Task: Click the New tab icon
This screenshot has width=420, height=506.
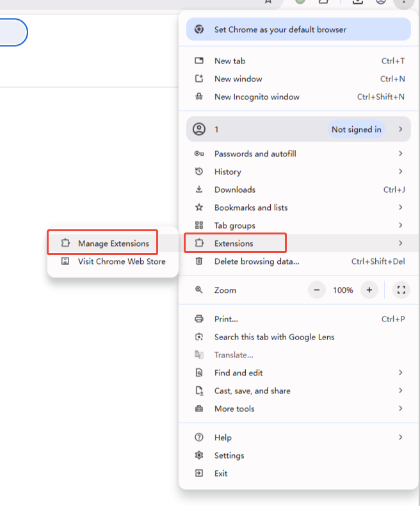Action: 199,61
